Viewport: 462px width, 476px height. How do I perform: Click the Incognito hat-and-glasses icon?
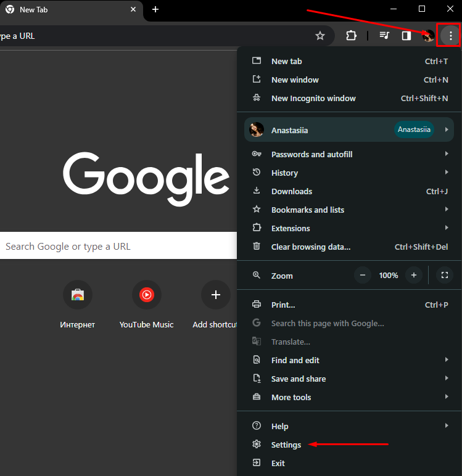pos(257,98)
